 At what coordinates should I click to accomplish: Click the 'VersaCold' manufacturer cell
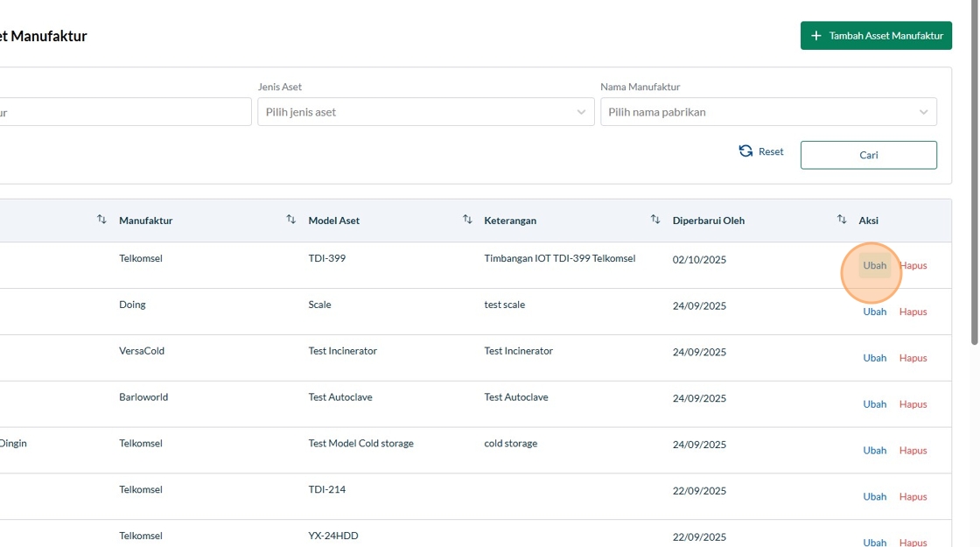pyautogui.click(x=141, y=351)
